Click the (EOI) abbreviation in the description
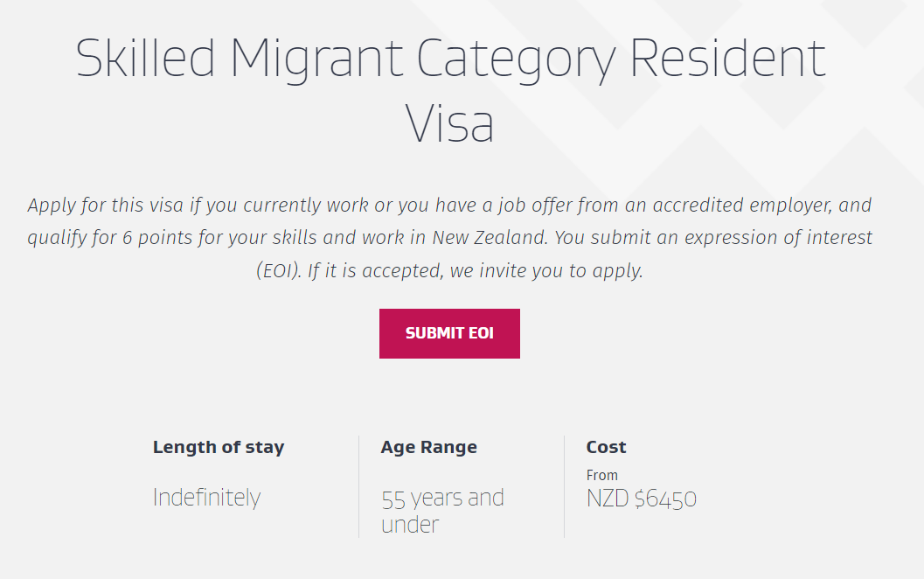Screen dimensions: 924x579 279,270
